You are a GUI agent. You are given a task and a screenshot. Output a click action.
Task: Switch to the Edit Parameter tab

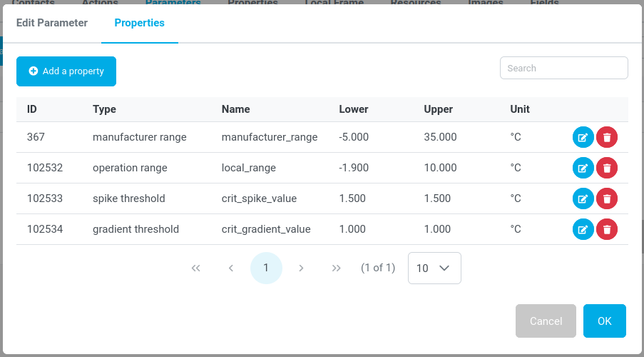pos(52,23)
